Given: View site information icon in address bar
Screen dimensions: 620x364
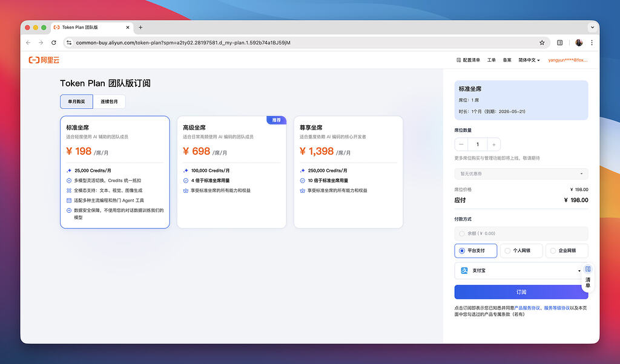Looking at the screenshot, I should pos(69,43).
